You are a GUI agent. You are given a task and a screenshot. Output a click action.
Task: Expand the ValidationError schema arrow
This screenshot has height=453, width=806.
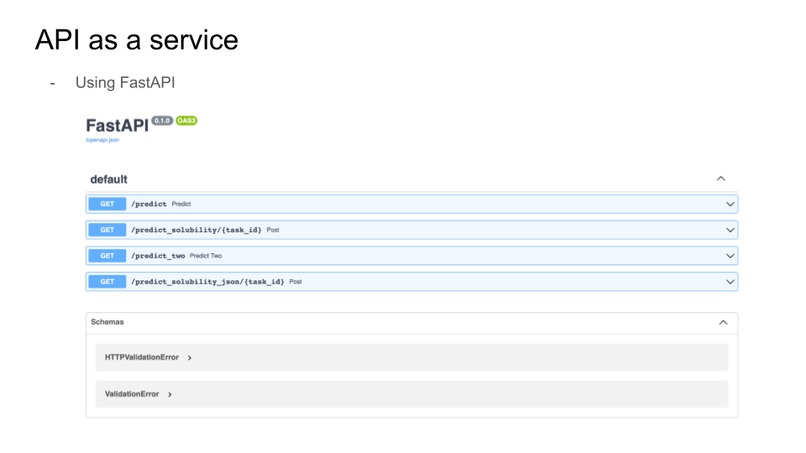[170, 394]
